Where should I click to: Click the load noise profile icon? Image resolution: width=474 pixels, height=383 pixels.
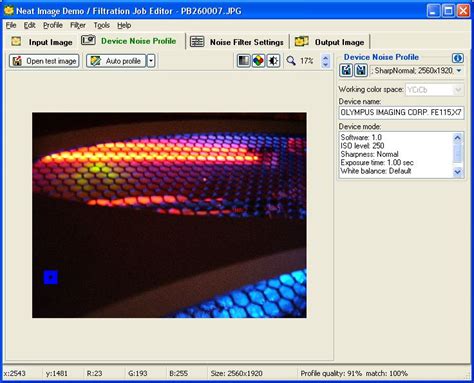346,70
